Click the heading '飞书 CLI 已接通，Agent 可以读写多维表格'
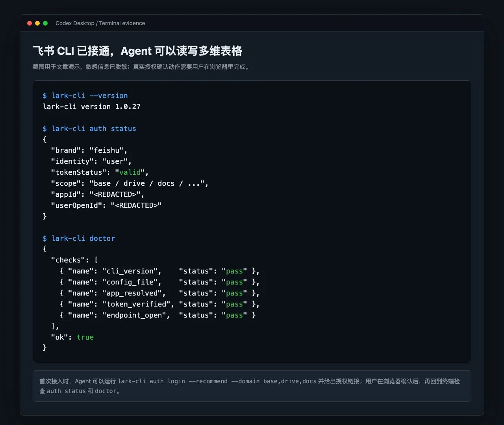Viewport: 504px width, 425px height. (137, 51)
